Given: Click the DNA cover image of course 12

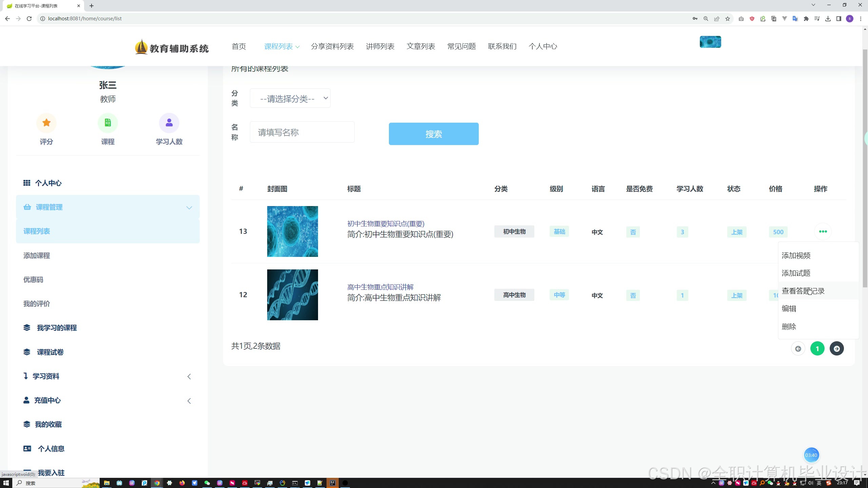Looking at the screenshot, I should click(x=292, y=295).
